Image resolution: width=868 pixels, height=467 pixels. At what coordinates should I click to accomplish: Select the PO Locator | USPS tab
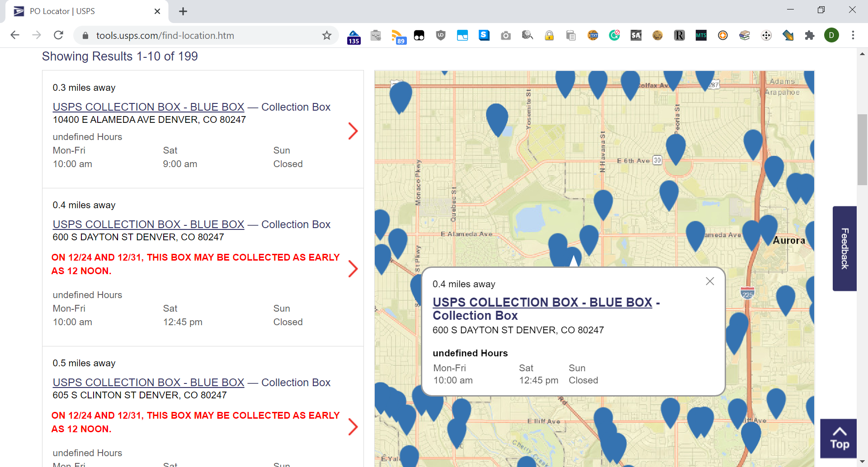coord(87,11)
